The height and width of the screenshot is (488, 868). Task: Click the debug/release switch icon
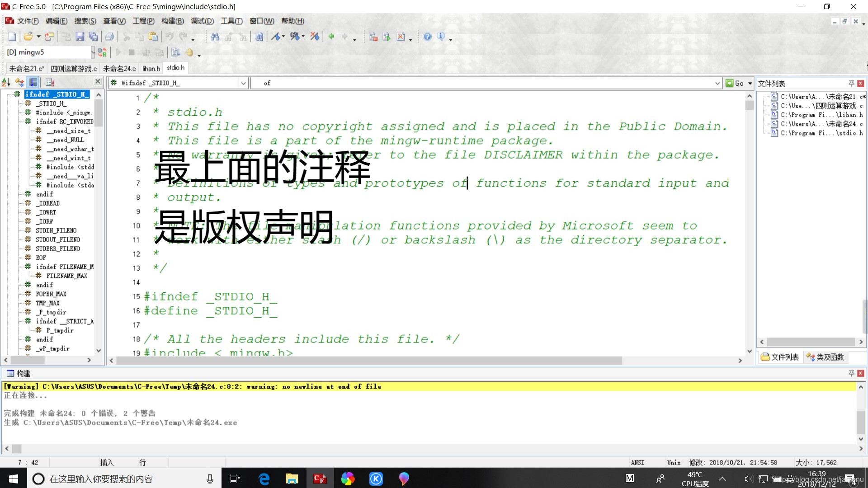coord(103,52)
